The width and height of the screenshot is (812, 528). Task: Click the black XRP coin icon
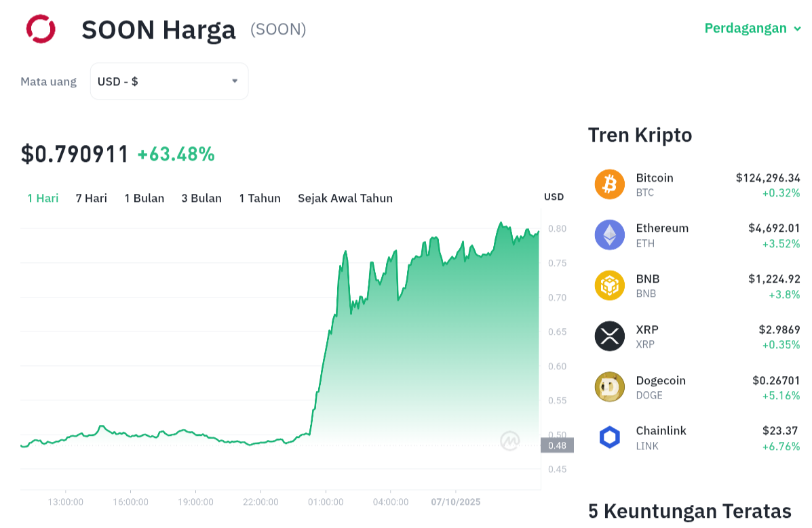pos(609,336)
